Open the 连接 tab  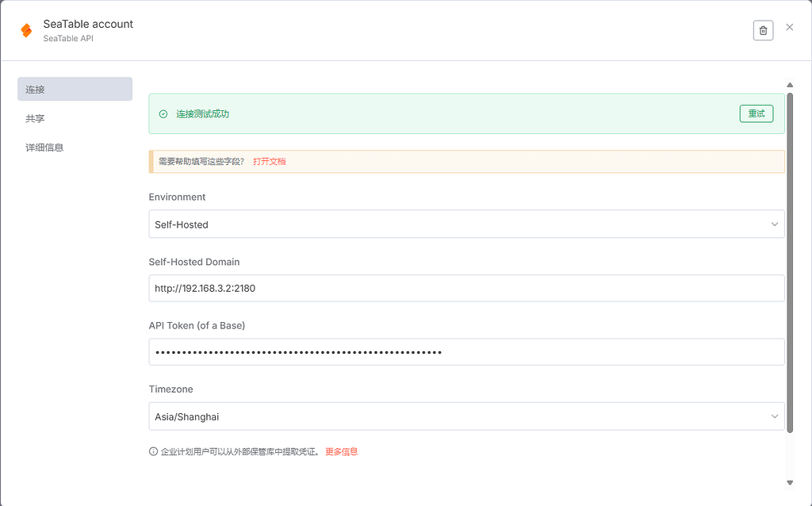[75, 89]
